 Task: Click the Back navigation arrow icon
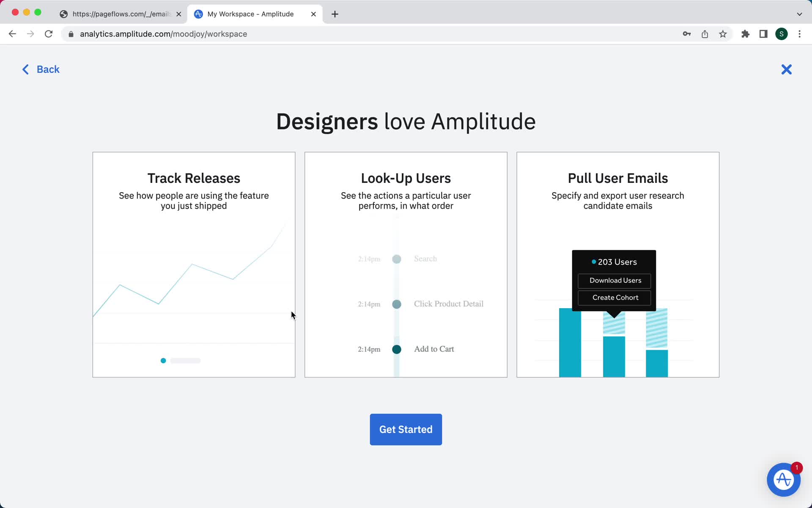(25, 69)
